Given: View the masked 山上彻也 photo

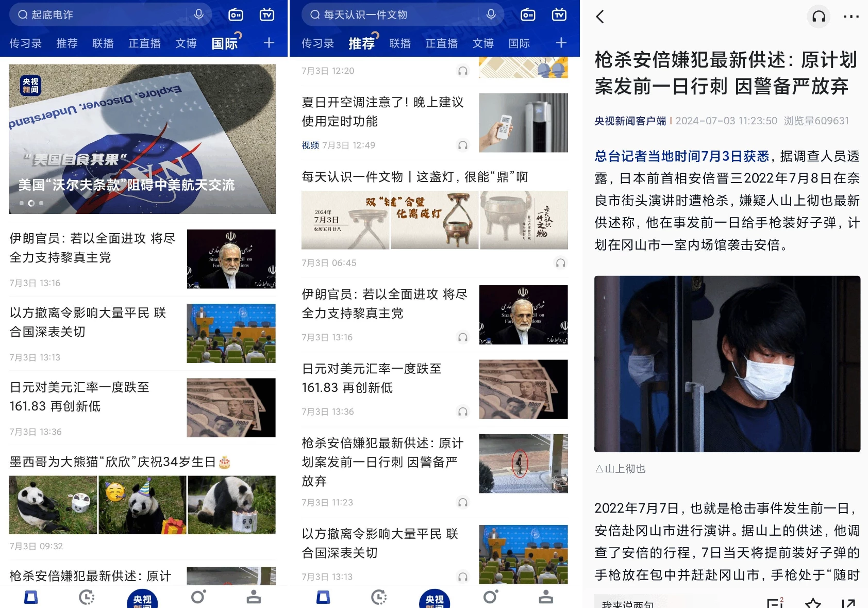Looking at the screenshot, I should pyautogui.click(x=727, y=364).
